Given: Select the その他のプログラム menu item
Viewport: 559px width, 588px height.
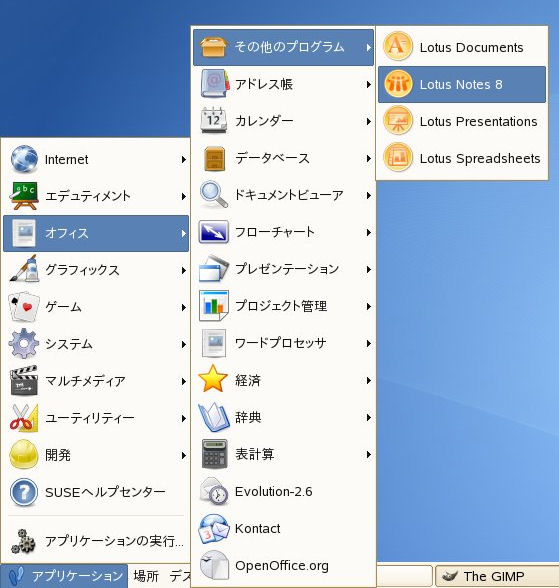Looking at the screenshot, I should [x=283, y=47].
